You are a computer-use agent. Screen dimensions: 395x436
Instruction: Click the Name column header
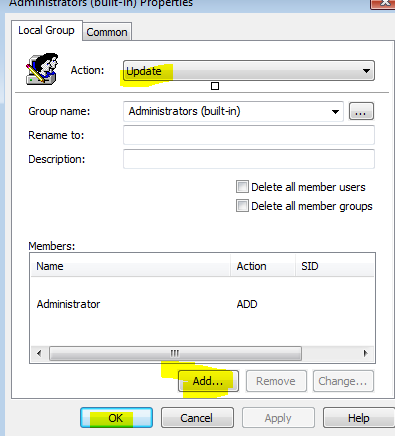tap(130, 266)
